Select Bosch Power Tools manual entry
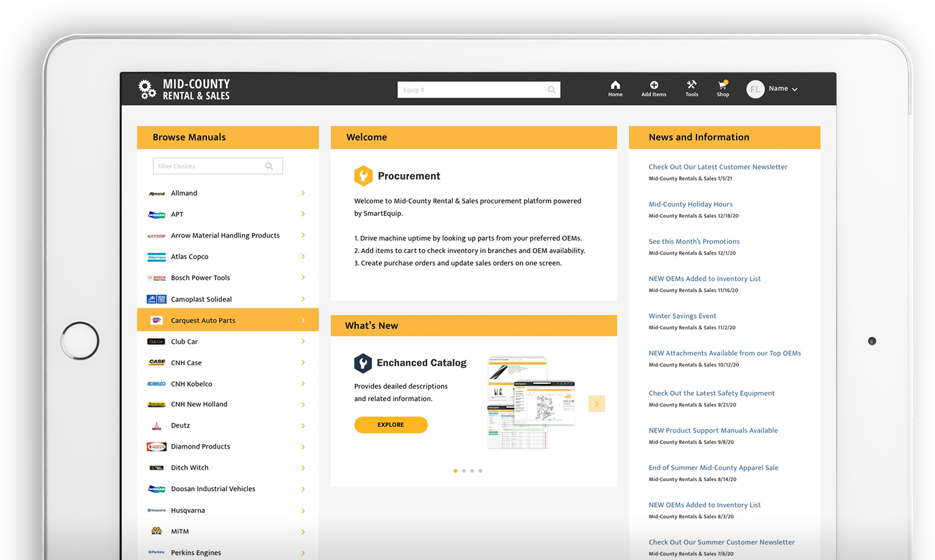The width and height of the screenshot is (935, 560). tap(200, 278)
